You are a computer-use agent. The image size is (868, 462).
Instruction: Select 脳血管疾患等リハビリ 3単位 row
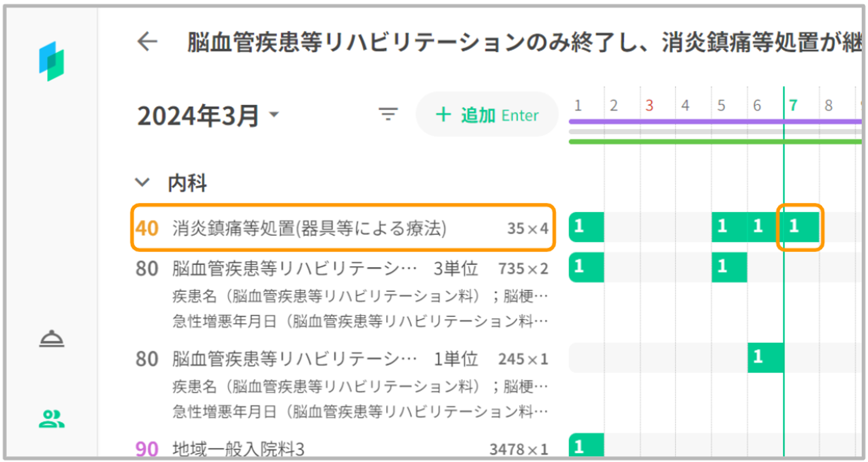pos(343,269)
